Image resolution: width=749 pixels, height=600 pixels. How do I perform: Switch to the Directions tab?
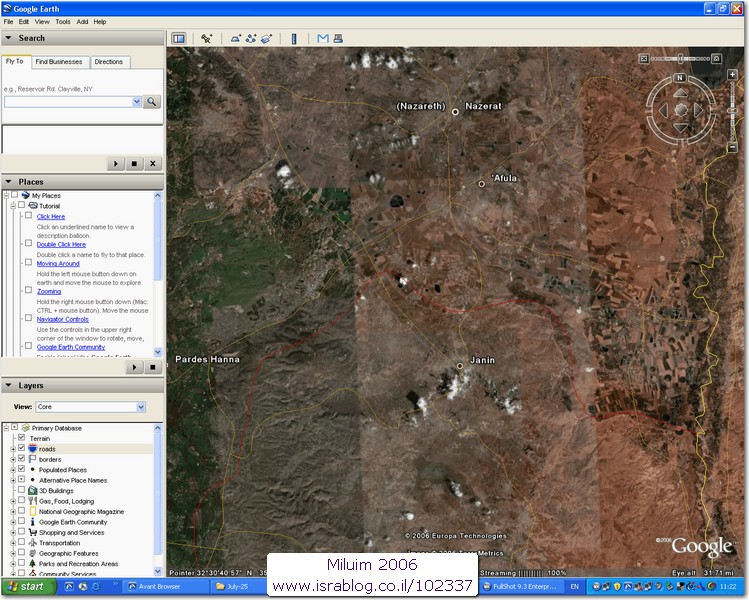pyautogui.click(x=108, y=62)
